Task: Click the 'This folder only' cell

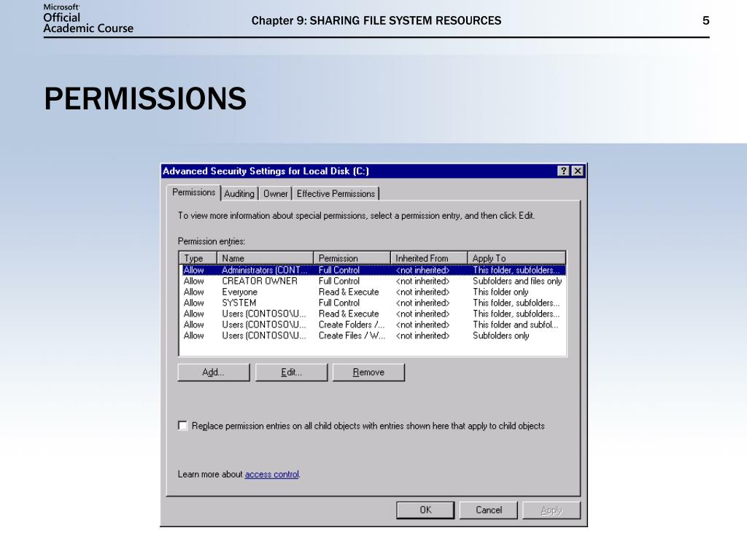Action: 500,292
